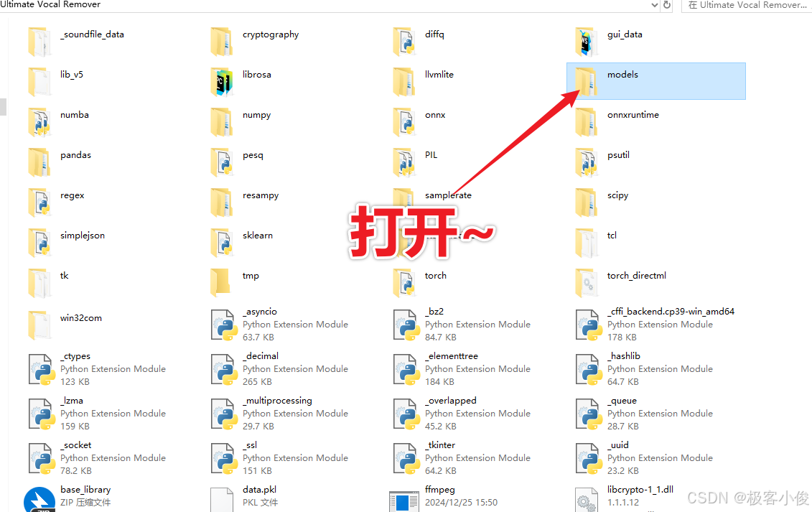Select the _queue module icon

(589, 414)
